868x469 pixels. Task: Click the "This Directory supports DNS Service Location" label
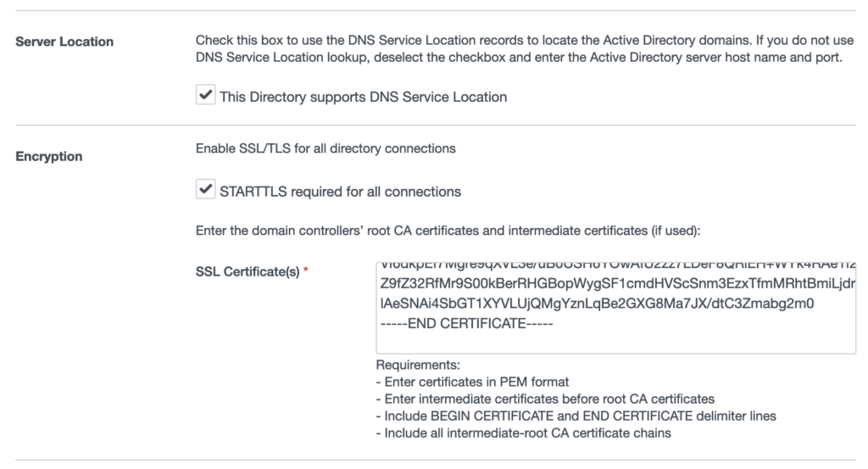click(x=363, y=97)
